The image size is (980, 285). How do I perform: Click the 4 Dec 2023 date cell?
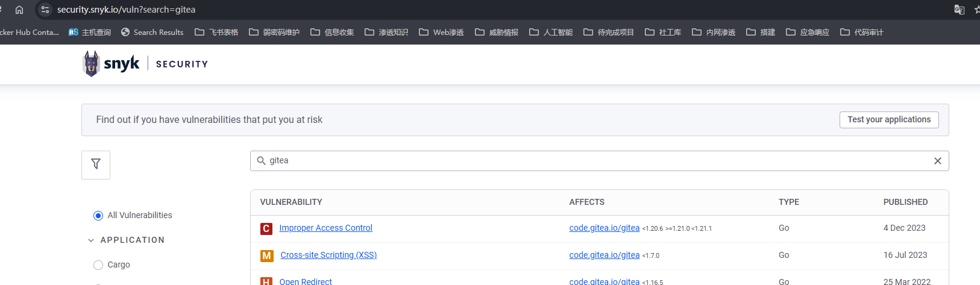click(x=904, y=228)
